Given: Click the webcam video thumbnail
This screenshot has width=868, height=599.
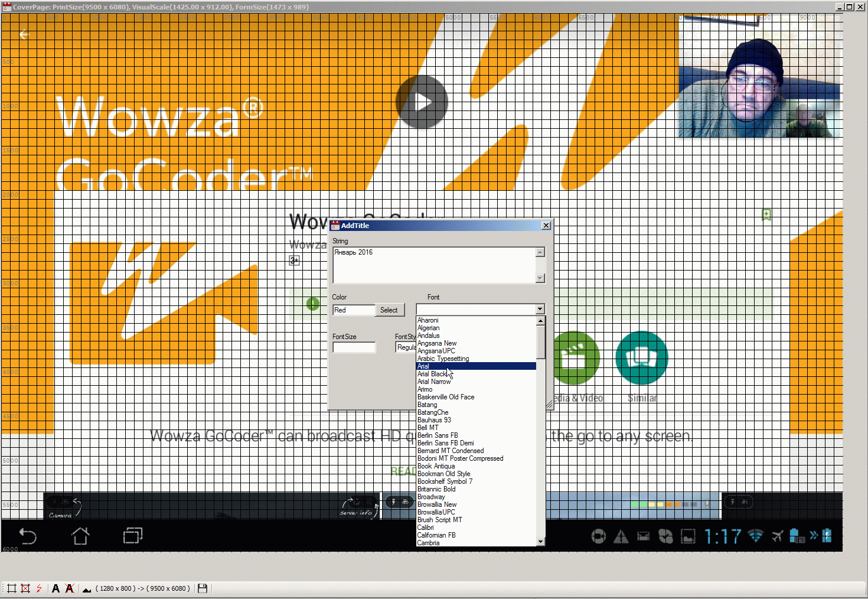Looking at the screenshot, I should click(761, 77).
